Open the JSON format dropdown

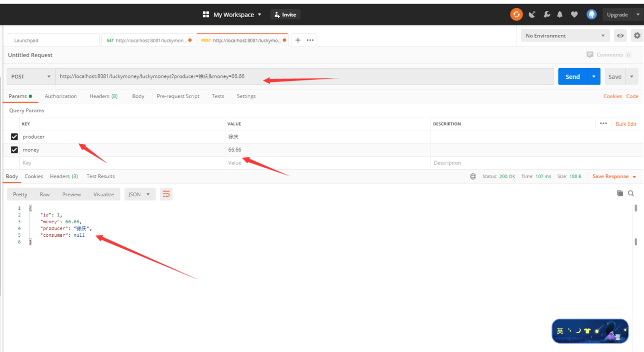(x=140, y=194)
